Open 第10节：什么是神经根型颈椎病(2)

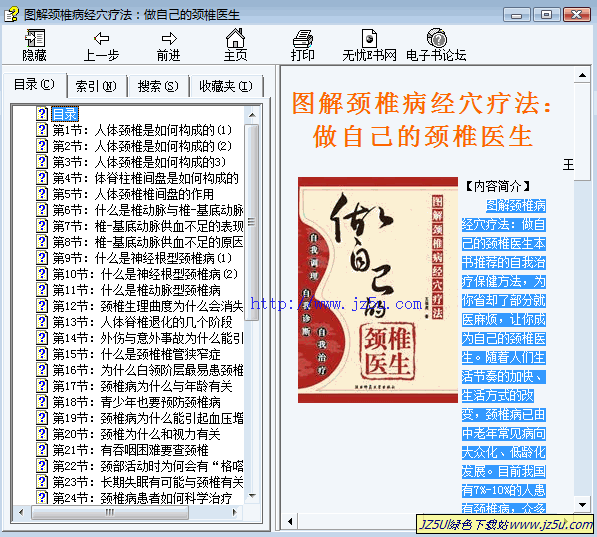(145, 274)
